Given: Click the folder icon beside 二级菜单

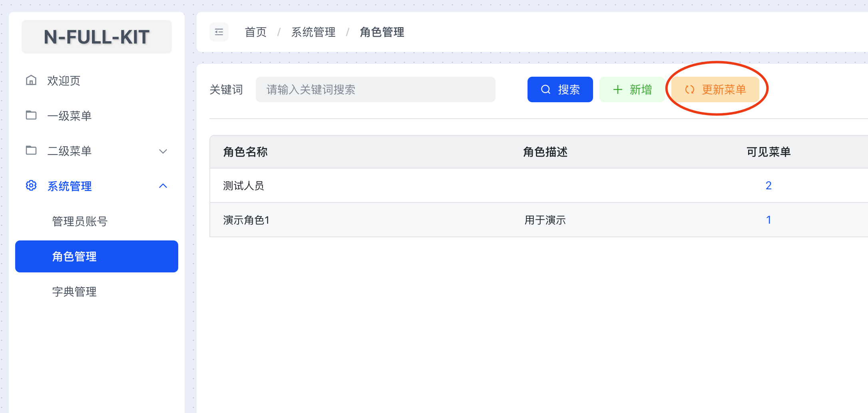Looking at the screenshot, I should 31,151.
